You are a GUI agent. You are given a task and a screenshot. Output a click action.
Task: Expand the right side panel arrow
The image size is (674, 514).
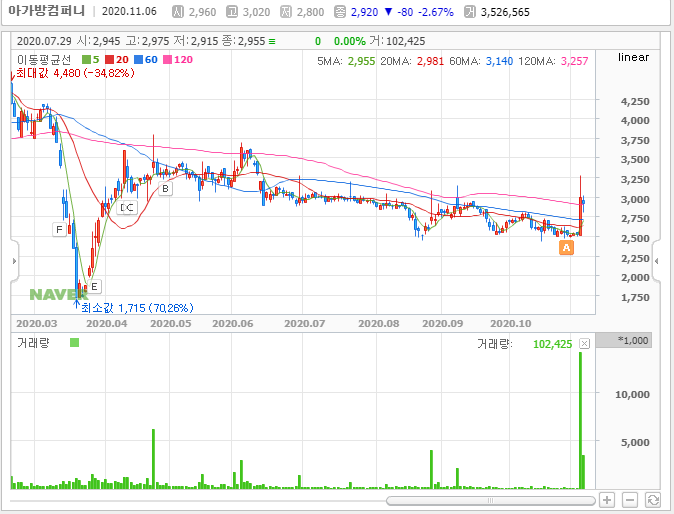(x=656, y=261)
